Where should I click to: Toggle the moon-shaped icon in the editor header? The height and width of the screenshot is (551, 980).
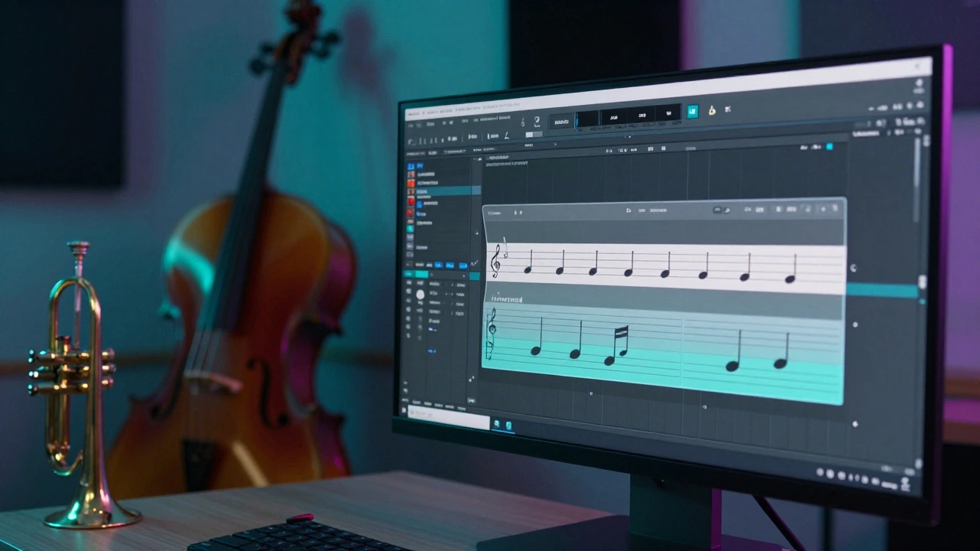click(x=727, y=208)
